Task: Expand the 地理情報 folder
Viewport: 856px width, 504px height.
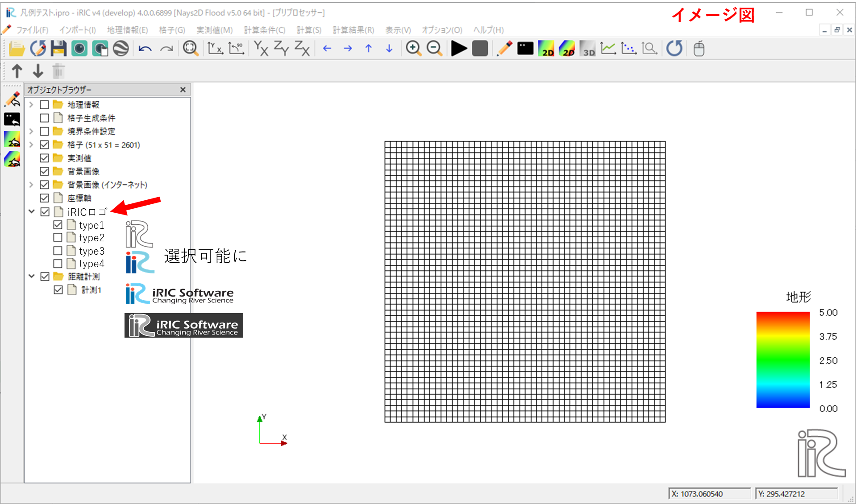Action: coord(31,104)
